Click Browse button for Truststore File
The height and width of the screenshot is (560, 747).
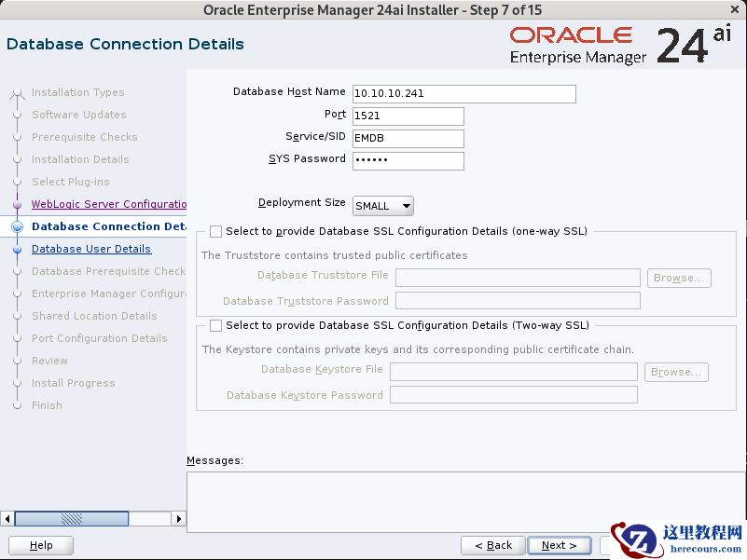(x=679, y=278)
